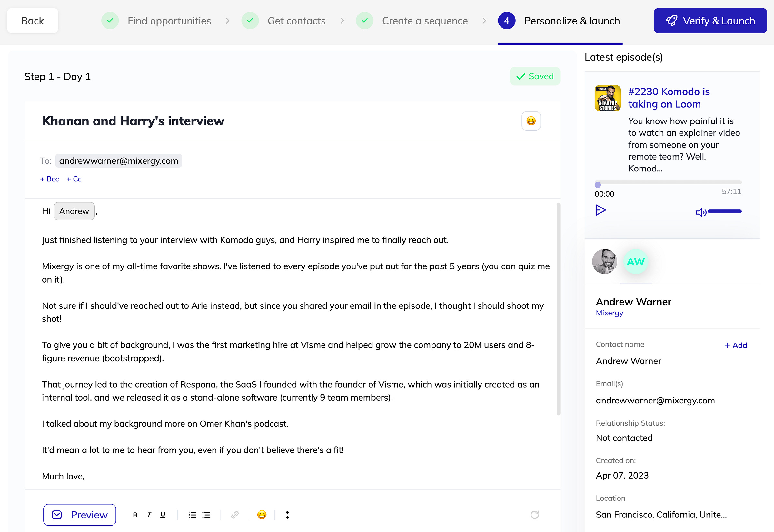The height and width of the screenshot is (532, 774).
Task: Click the Saved status indicator
Action: tap(534, 76)
